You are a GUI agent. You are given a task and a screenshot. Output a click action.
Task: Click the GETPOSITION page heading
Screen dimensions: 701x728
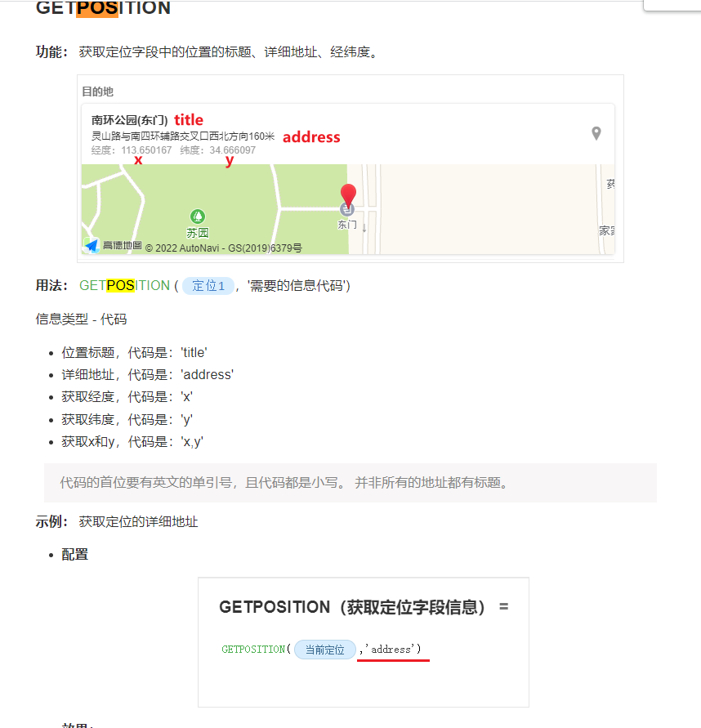(103, 8)
